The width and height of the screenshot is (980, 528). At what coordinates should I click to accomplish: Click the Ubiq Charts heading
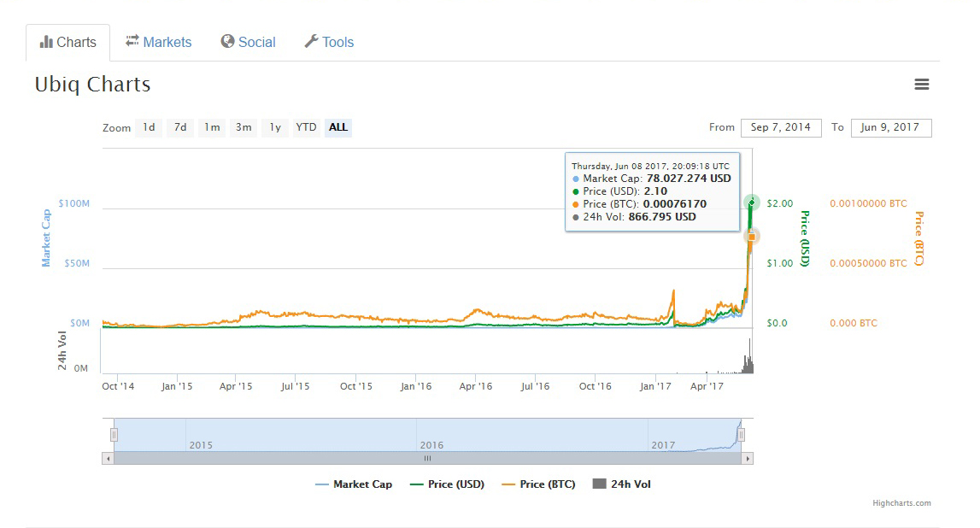pos(92,85)
